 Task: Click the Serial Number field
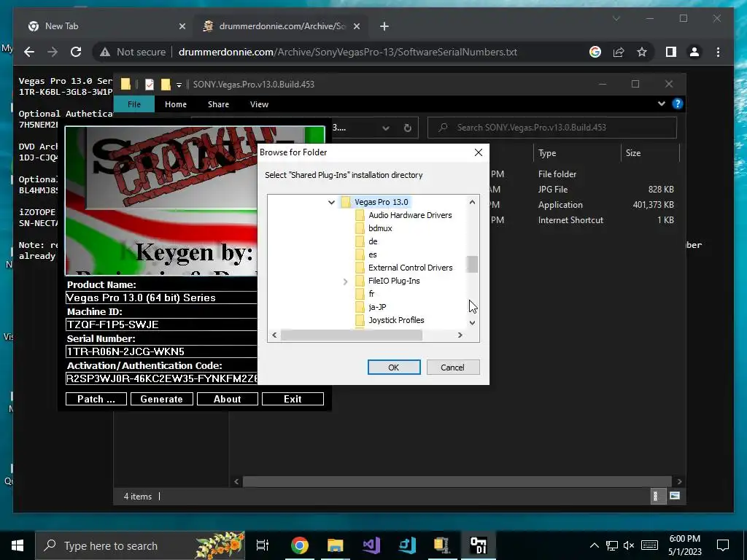(x=161, y=352)
